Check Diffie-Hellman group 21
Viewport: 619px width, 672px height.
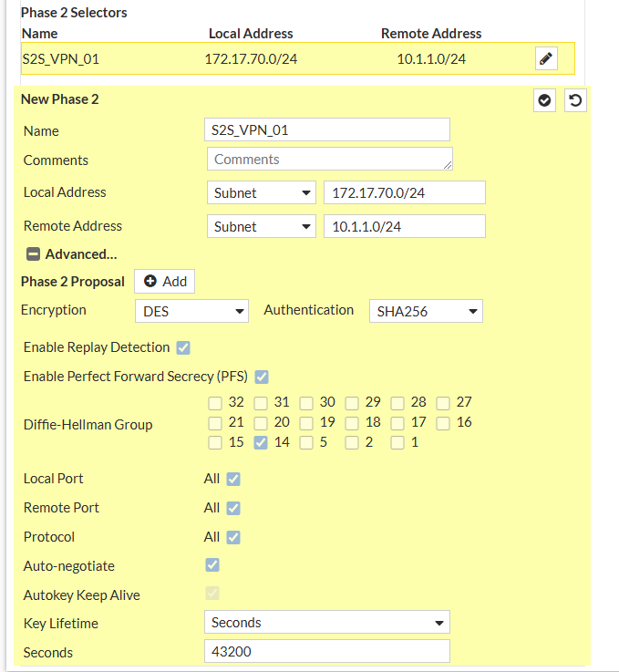215,423
